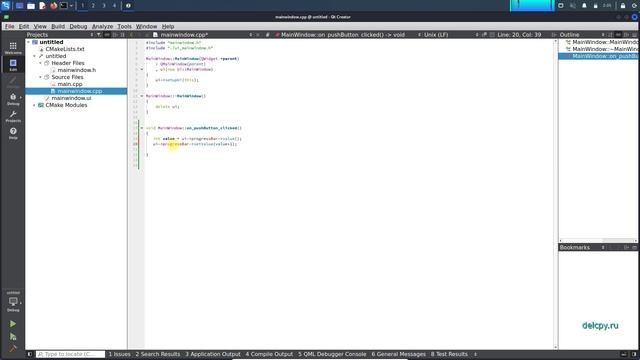This screenshot has height=360, width=640.
Task: Switch to workspace 4 in taskbar
Action: click(114, 6)
